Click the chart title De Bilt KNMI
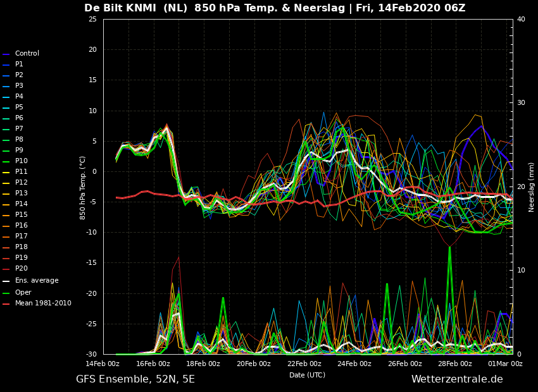The height and width of the screenshot is (392, 538). 120,8
